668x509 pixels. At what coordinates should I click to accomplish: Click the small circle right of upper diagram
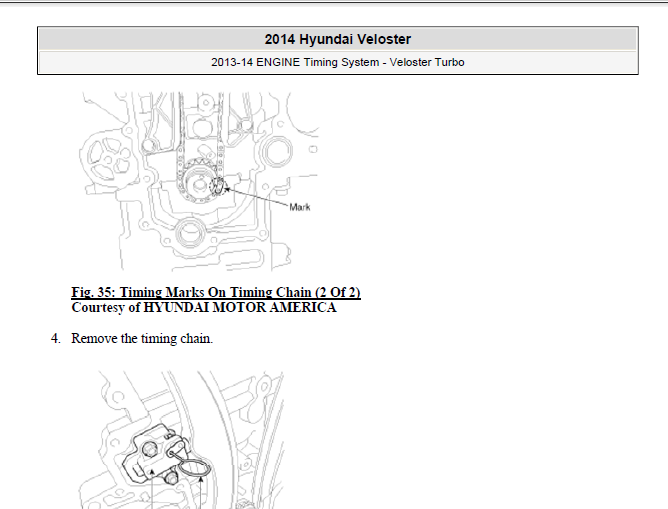[313, 149]
